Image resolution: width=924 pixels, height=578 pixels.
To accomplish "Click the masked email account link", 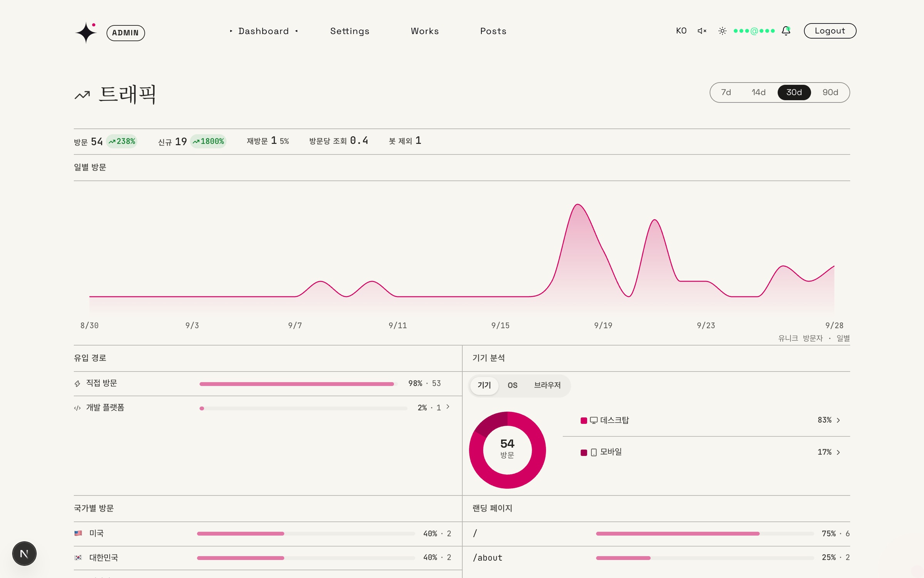I will point(754,31).
